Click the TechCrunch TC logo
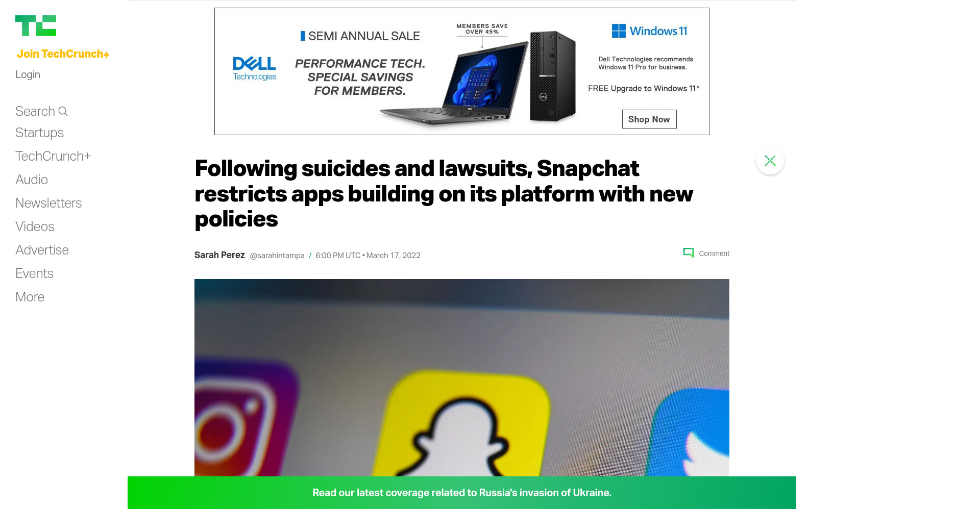Image resolution: width=980 pixels, height=509 pixels. point(36,26)
